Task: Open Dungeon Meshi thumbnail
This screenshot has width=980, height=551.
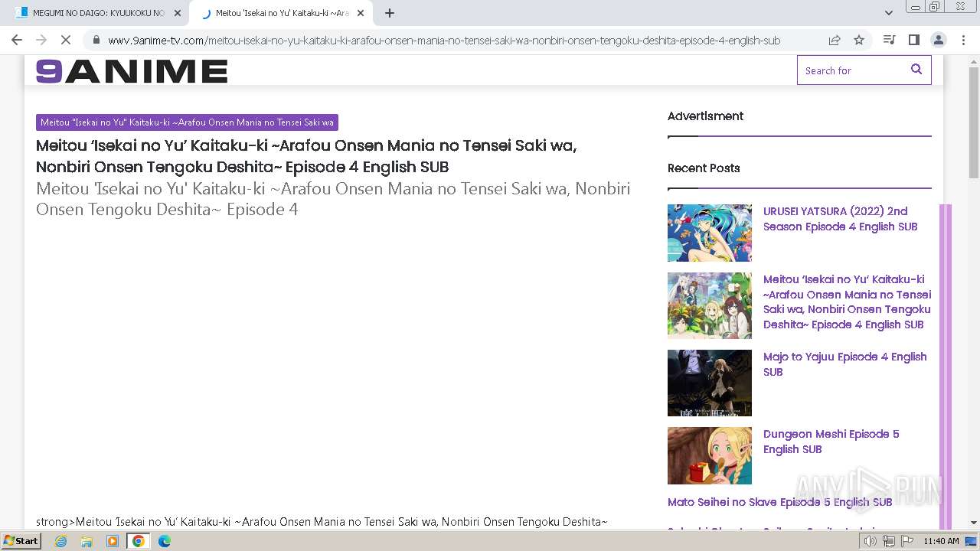Action: pos(710,455)
